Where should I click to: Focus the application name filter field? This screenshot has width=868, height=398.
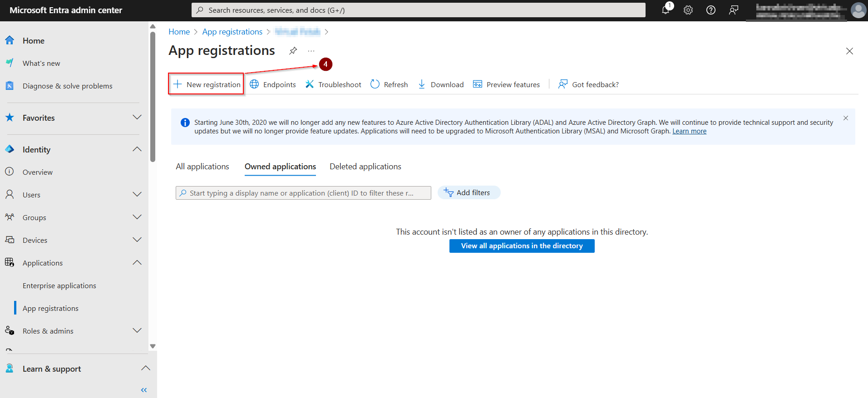tap(303, 193)
